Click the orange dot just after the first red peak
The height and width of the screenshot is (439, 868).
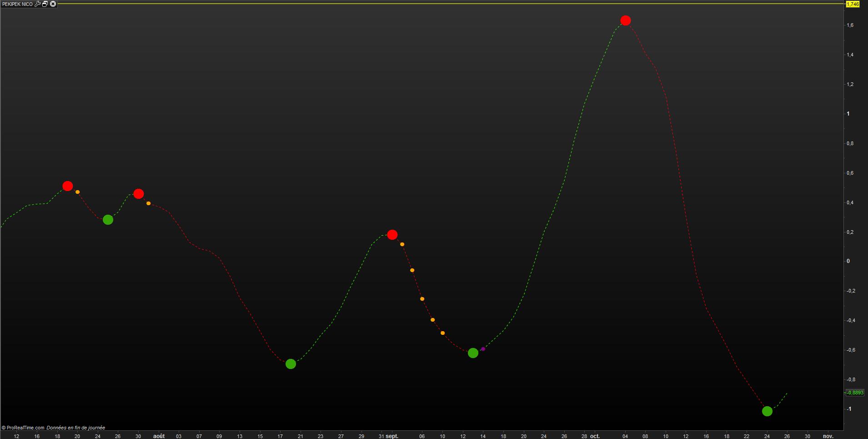click(x=78, y=192)
